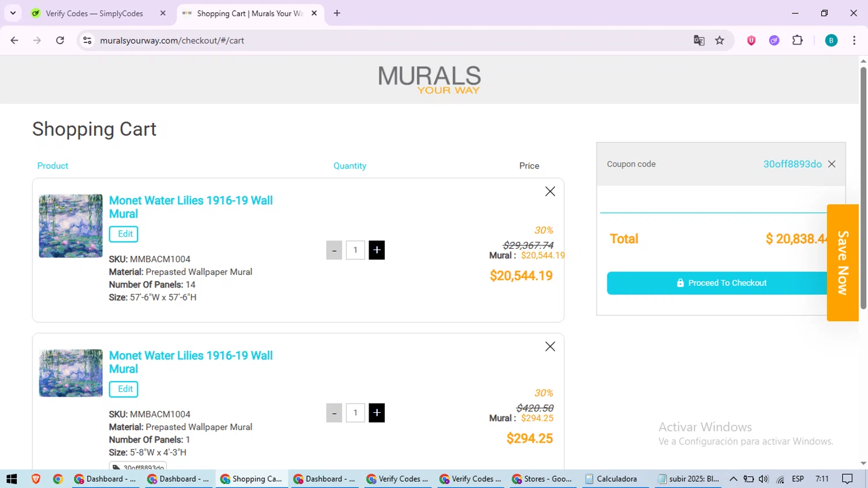Show hidden system tray icons
The image size is (868, 488).
[x=733, y=479]
